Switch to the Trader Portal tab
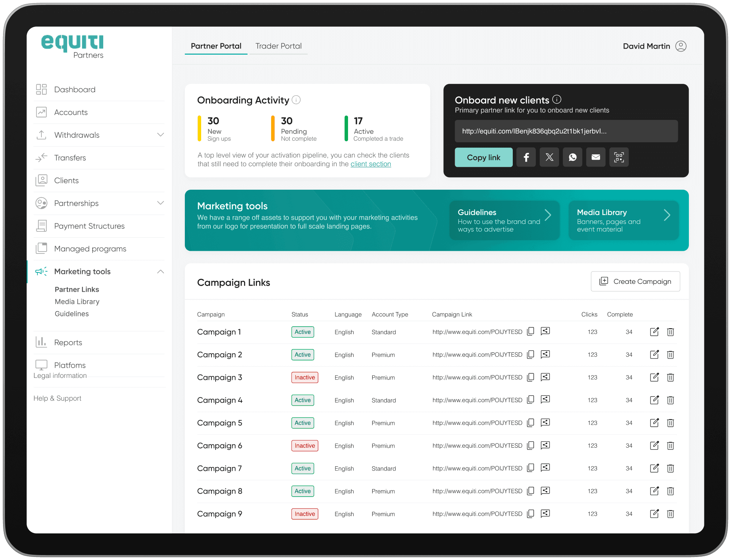This screenshot has width=731, height=560. (278, 46)
